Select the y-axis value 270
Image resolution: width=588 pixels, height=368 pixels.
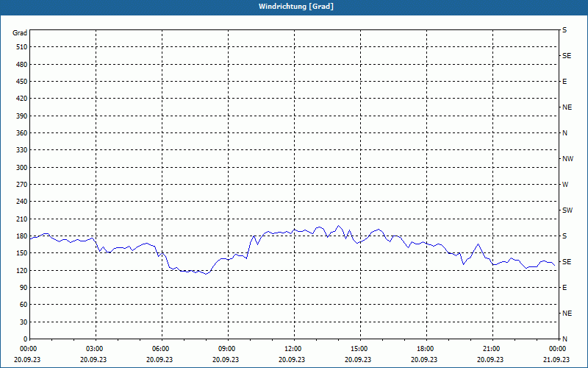point(22,185)
